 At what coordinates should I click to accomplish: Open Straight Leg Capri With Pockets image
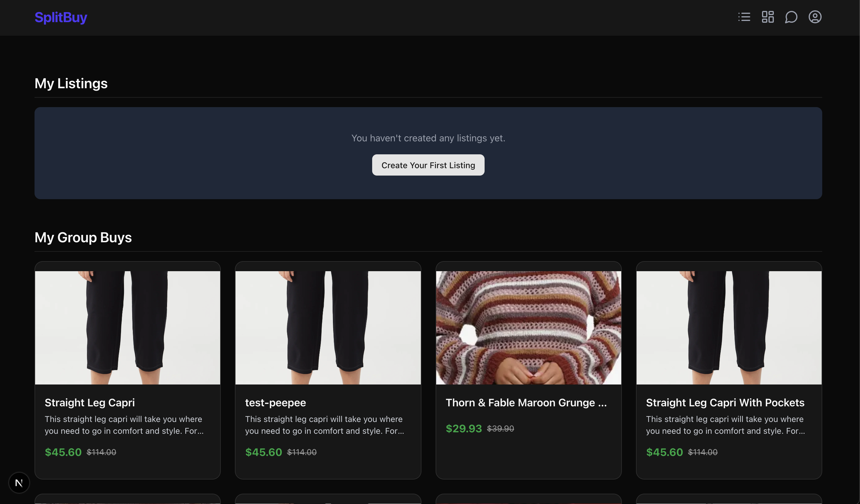click(x=729, y=328)
